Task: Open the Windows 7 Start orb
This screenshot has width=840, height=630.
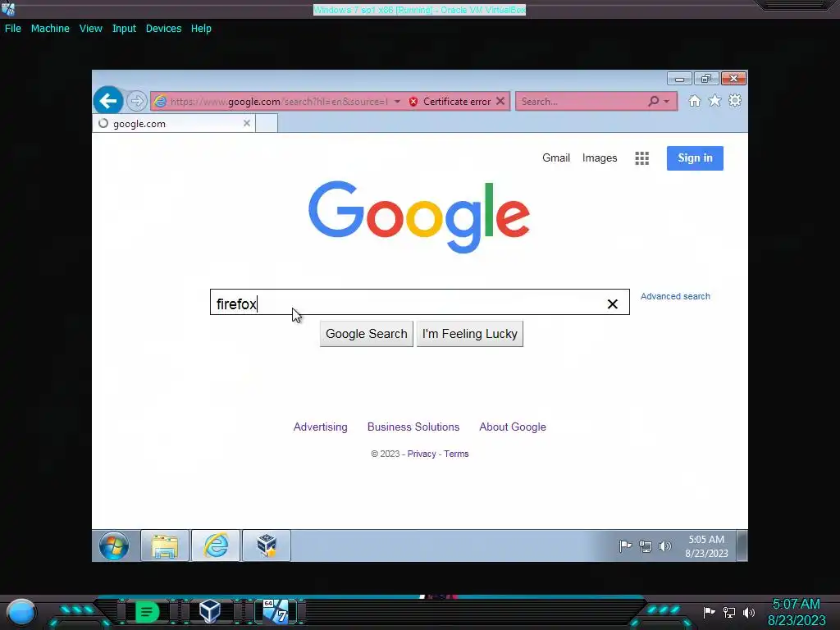Action: click(x=113, y=546)
